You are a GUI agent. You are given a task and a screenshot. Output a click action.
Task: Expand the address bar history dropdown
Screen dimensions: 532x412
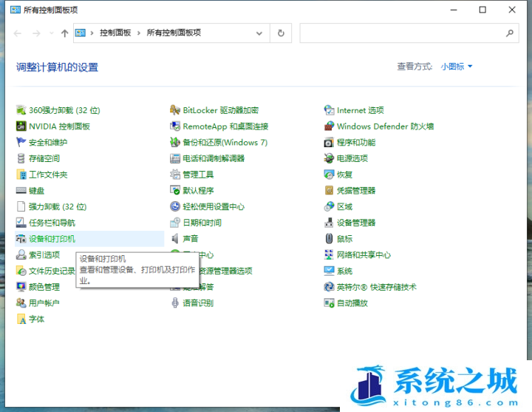pos(259,33)
